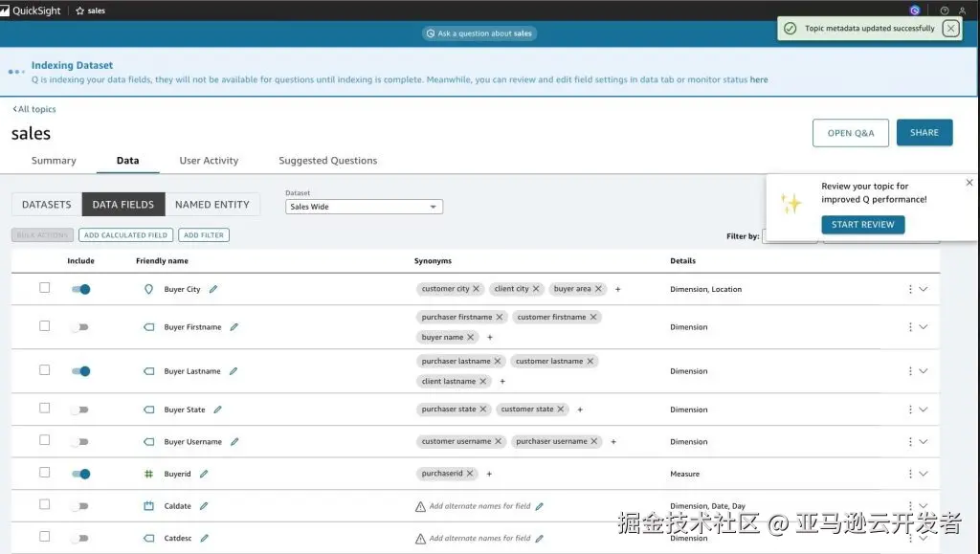Edit Buyer State name via pencil
980x554 pixels.
(x=217, y=410)
